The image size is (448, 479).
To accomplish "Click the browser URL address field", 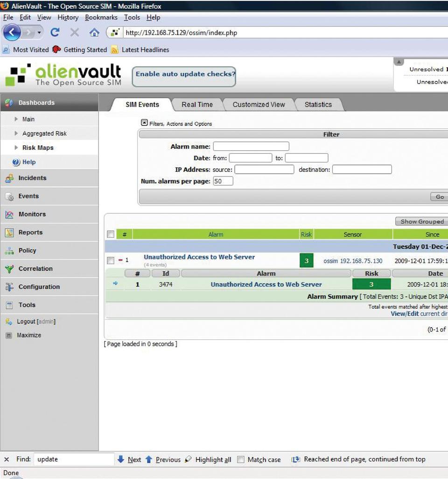I will (286, 32).
